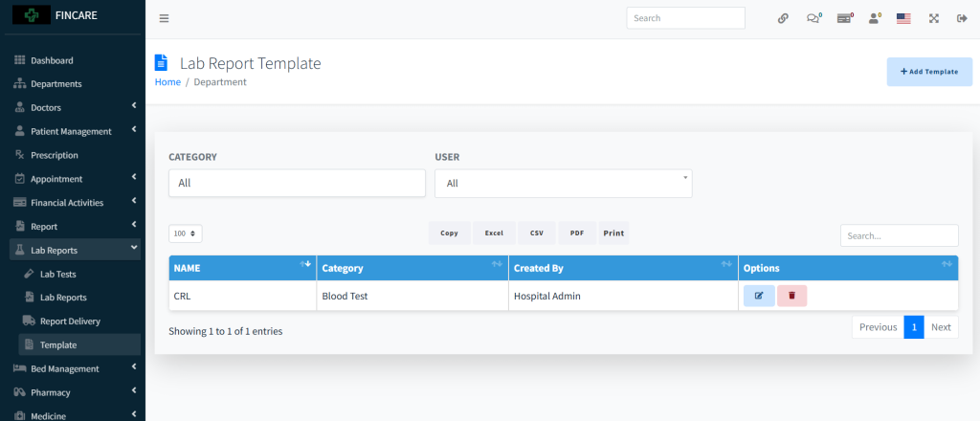The image size is (980, 421).
Task: Click the Add Template button
Action: point(928,72)
